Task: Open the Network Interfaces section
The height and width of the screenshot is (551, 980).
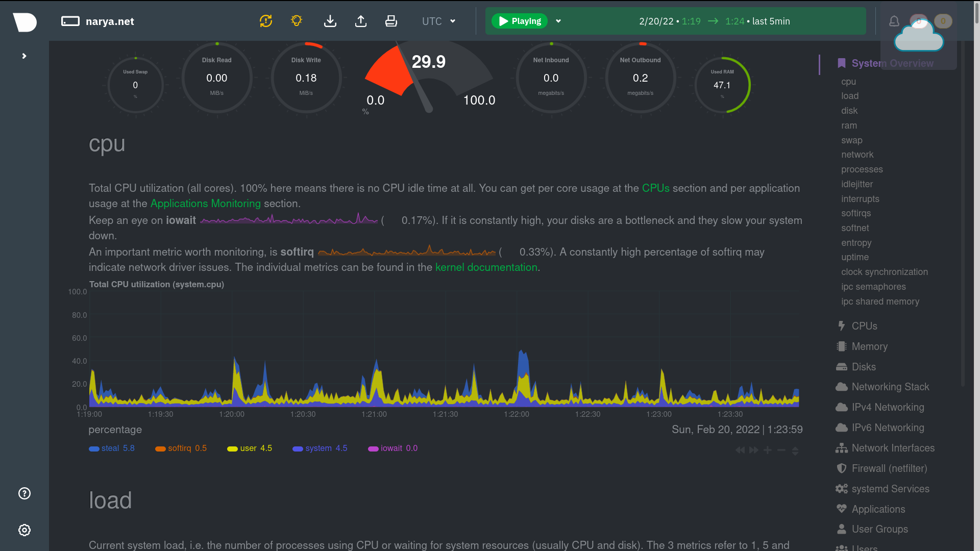Action: click(893, 448)
